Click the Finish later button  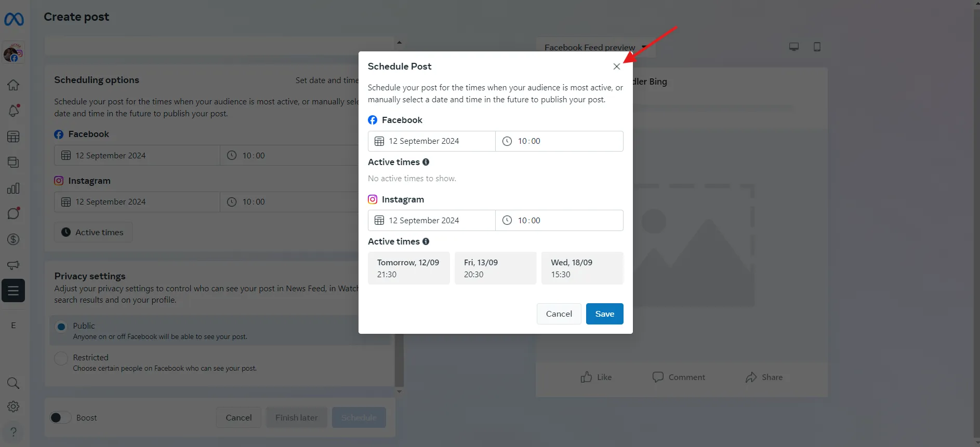pyautogui.click(x=296, y=417)
